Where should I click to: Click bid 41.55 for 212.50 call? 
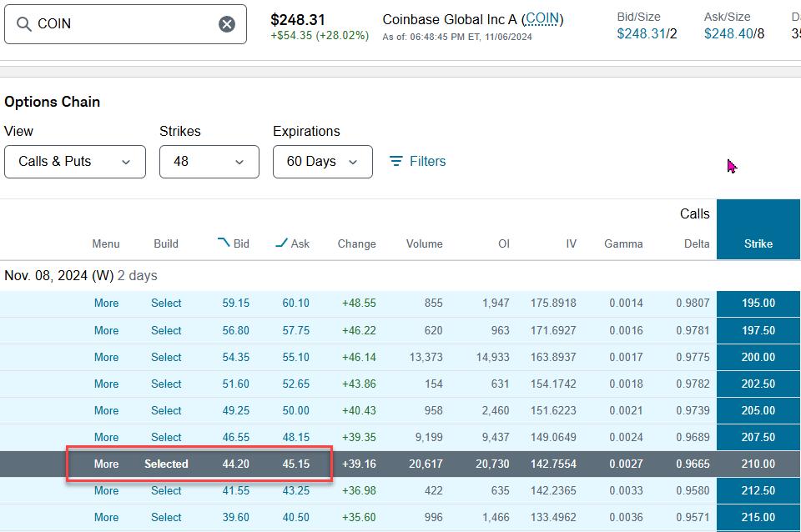[x=235, y=490]
